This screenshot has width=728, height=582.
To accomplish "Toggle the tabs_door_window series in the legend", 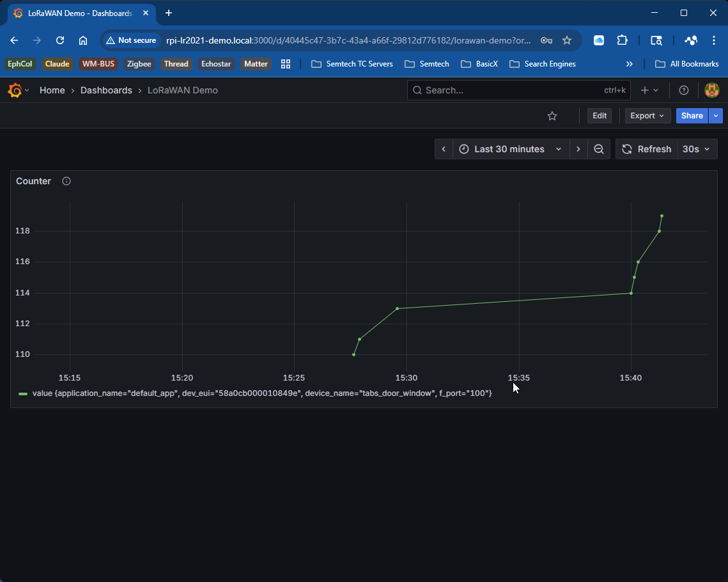I will point(262,393).
